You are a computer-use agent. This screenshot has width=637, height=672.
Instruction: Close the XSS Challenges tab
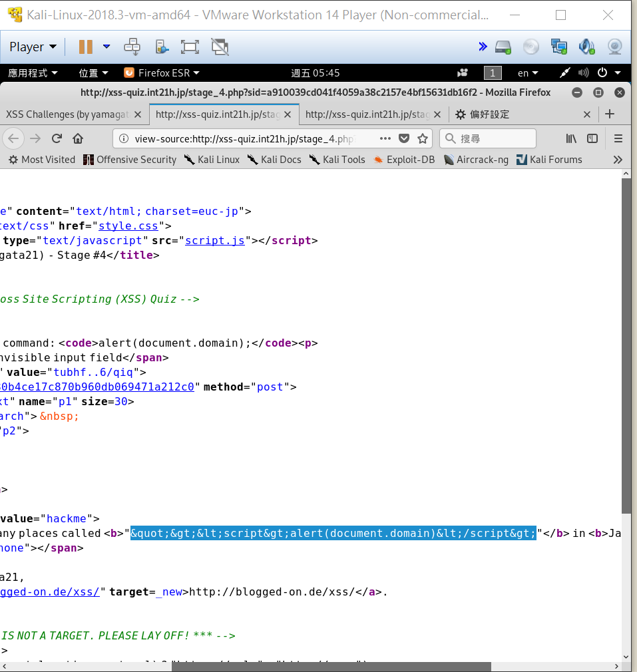pos(138,114)
